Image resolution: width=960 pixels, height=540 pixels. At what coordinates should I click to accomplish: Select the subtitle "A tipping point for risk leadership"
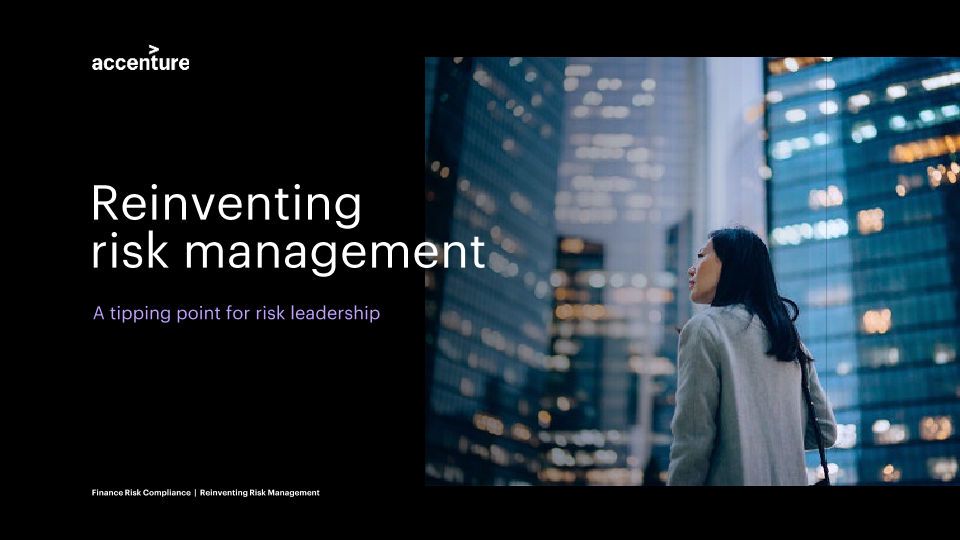(236, 313)
